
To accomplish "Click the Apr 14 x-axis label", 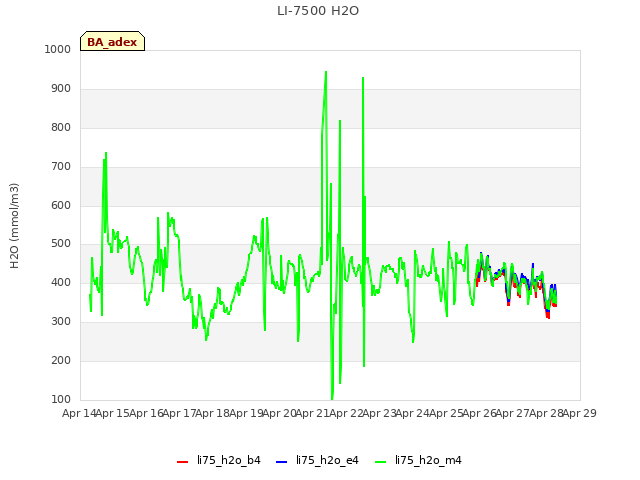I will (x=79, y=413).
